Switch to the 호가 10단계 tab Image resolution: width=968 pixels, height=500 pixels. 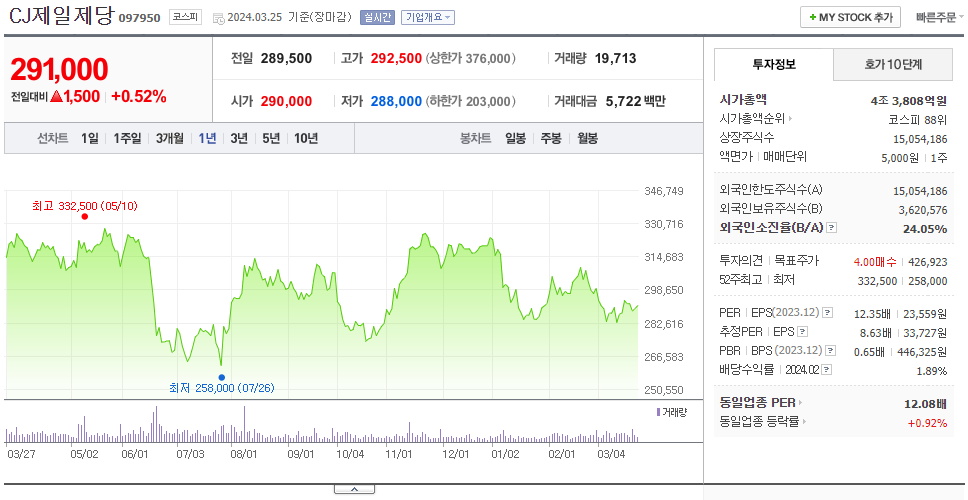coord(893,64)
